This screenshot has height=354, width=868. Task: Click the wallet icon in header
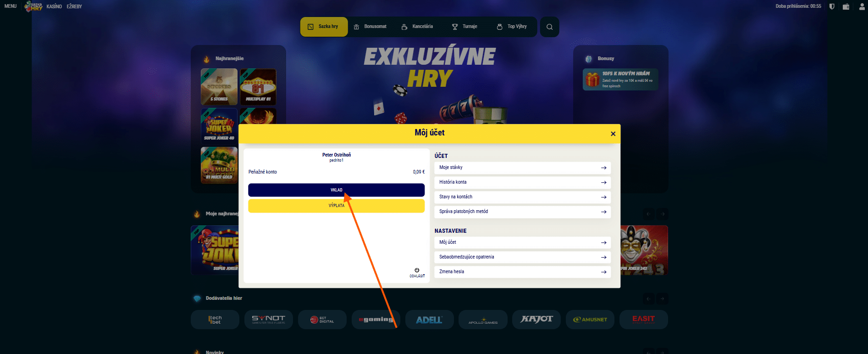(846, 6)
